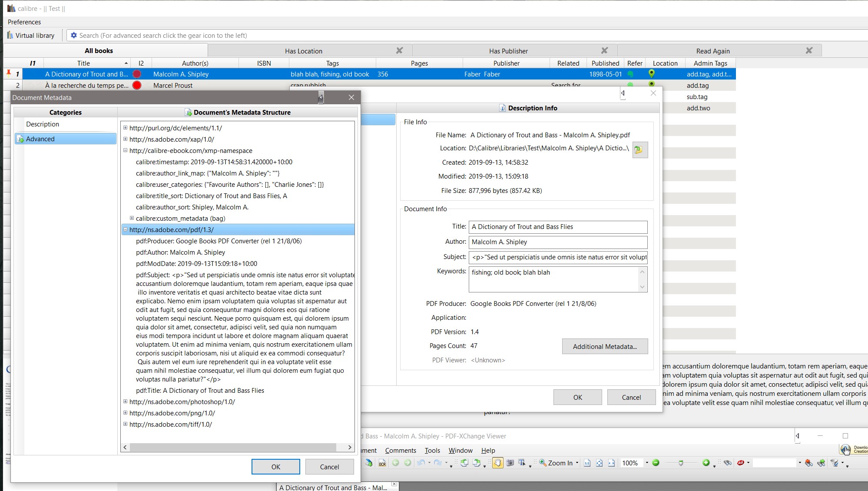This screenshot has height=491, width=868.
Task: Click the Actual Size 1:1 icon
Action: (x=587, y=463)
